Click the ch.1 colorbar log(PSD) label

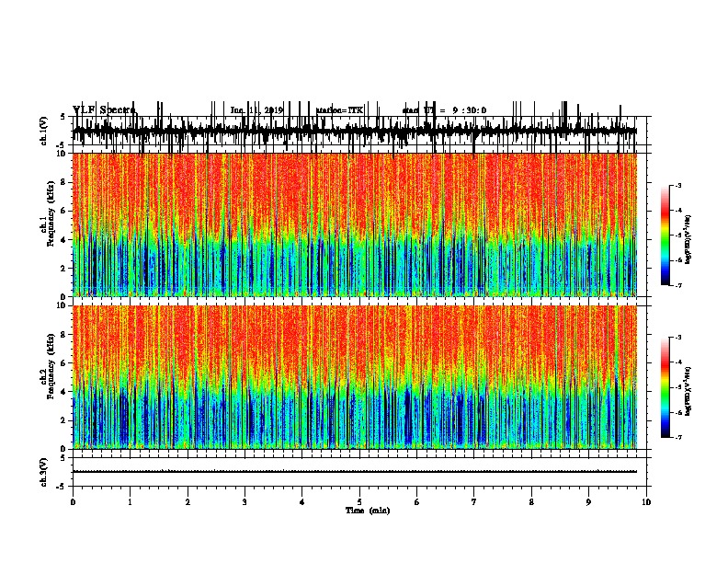(688, 240)
